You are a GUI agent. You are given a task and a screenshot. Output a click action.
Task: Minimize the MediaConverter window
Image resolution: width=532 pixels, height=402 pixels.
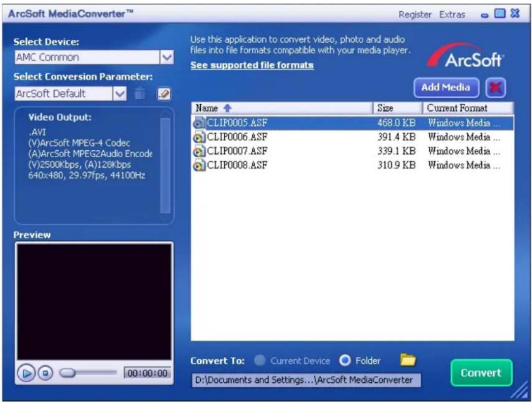click(485, 15)
